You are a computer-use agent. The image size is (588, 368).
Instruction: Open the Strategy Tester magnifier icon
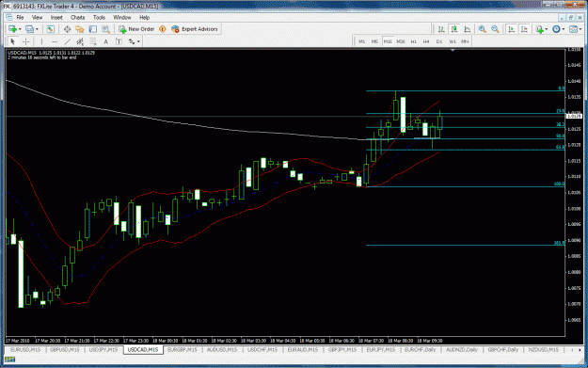tap(105, 29)
